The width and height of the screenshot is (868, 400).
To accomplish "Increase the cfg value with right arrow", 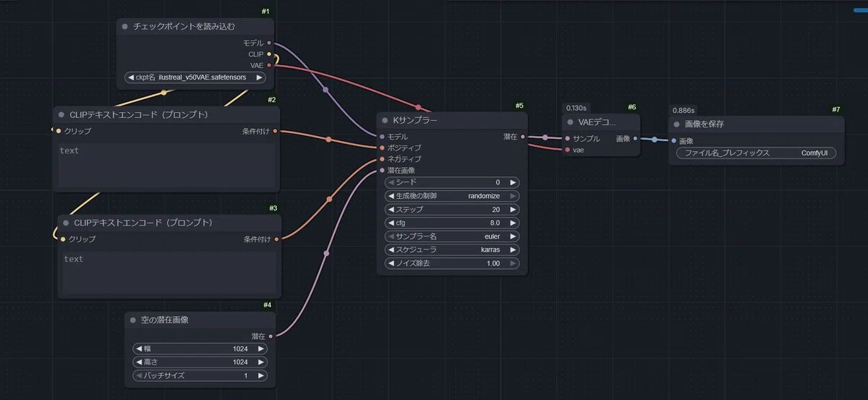I will point(513,223).
